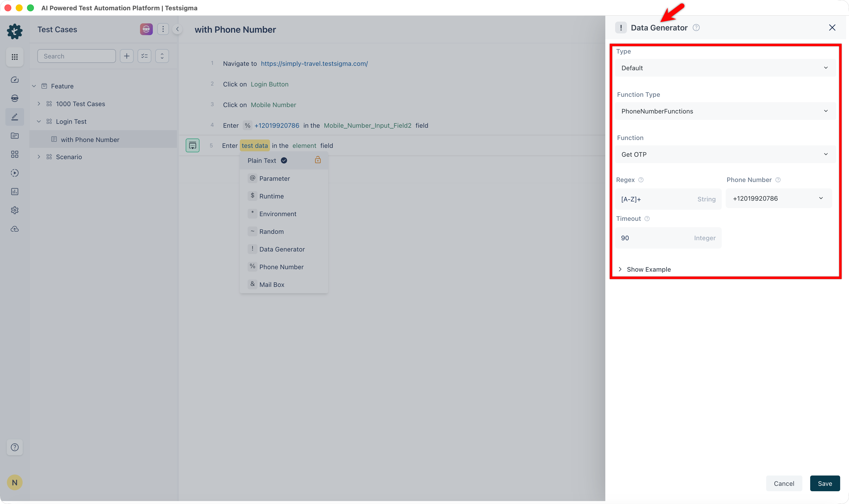Open the run play-circle icon in sidebar
The width and height of the screenshot is (849, 504).
point(14,173)
